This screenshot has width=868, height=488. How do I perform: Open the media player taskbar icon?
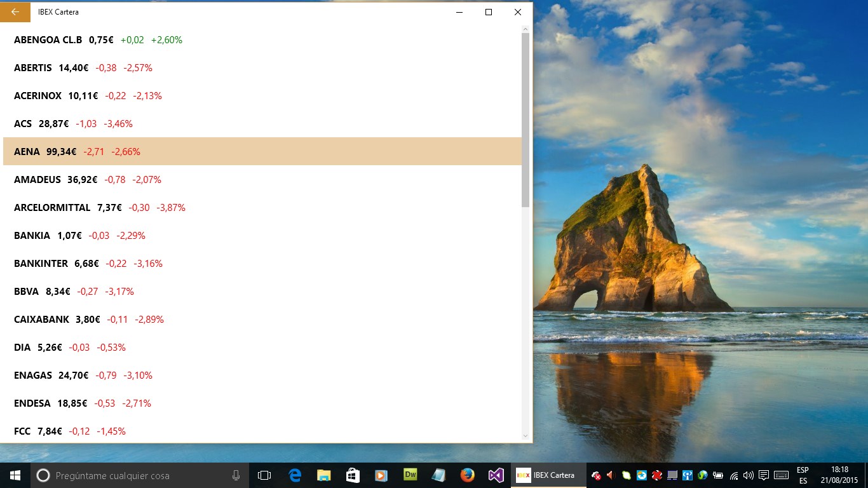click(x=381, y=475)
